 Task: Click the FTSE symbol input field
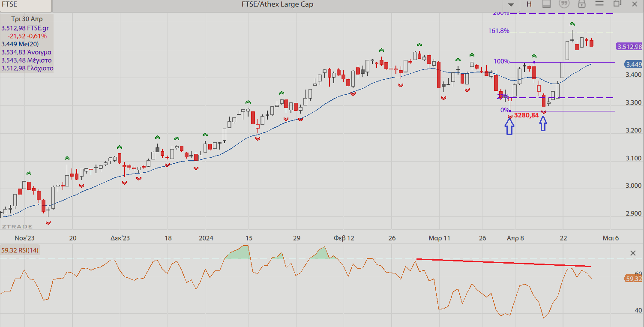point(26,5)
